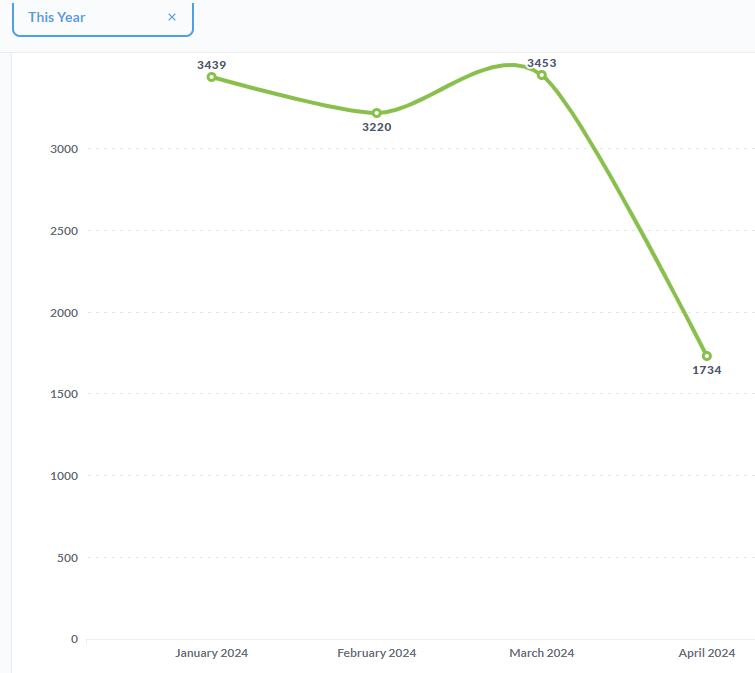Click the January 2024 data point
755x673 pixels.
(x=212, y=77)
